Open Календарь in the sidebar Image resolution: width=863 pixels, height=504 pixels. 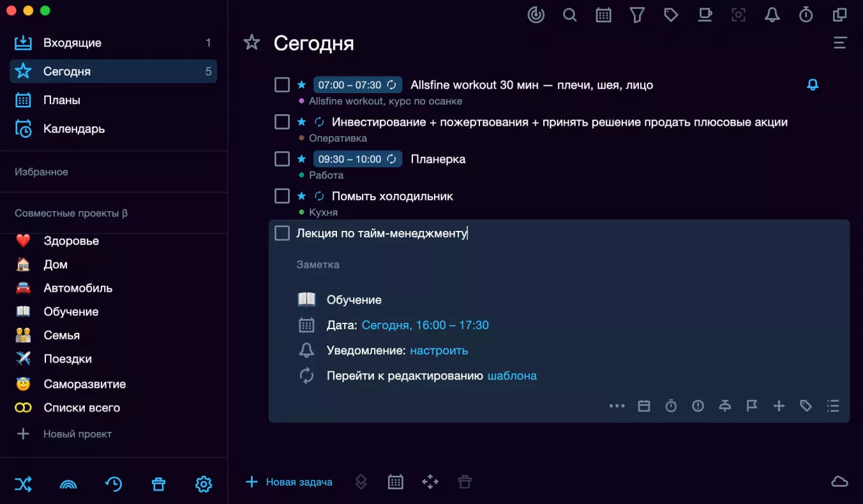point(114,129)
